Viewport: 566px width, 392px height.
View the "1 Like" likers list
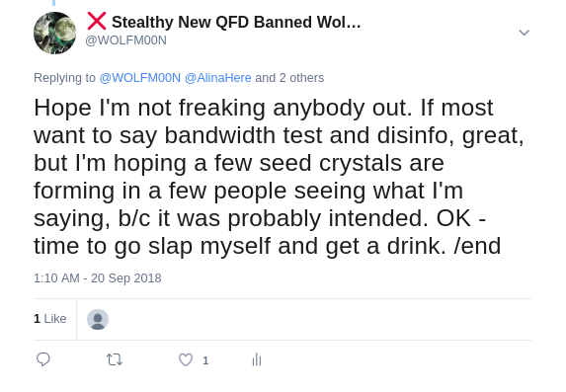[50, 319]
